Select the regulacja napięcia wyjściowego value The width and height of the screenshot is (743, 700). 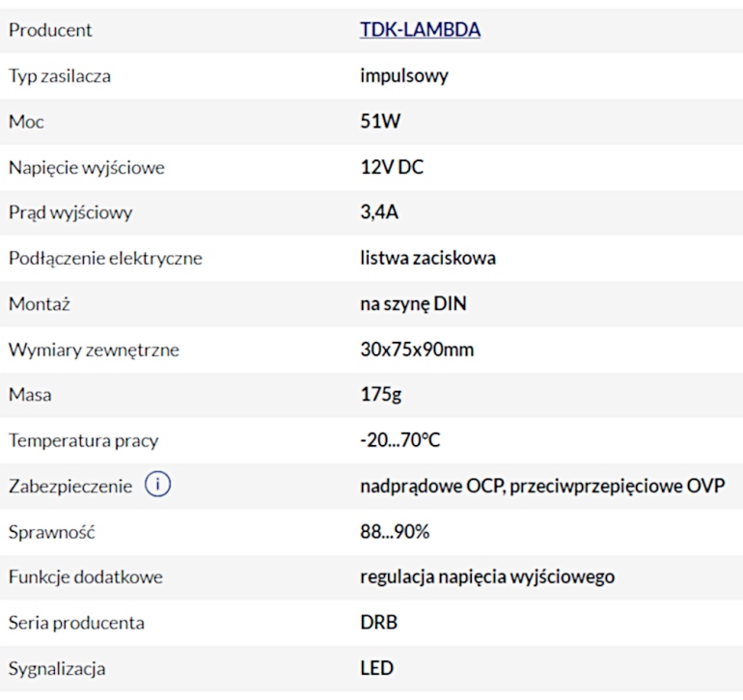(487, 577)
